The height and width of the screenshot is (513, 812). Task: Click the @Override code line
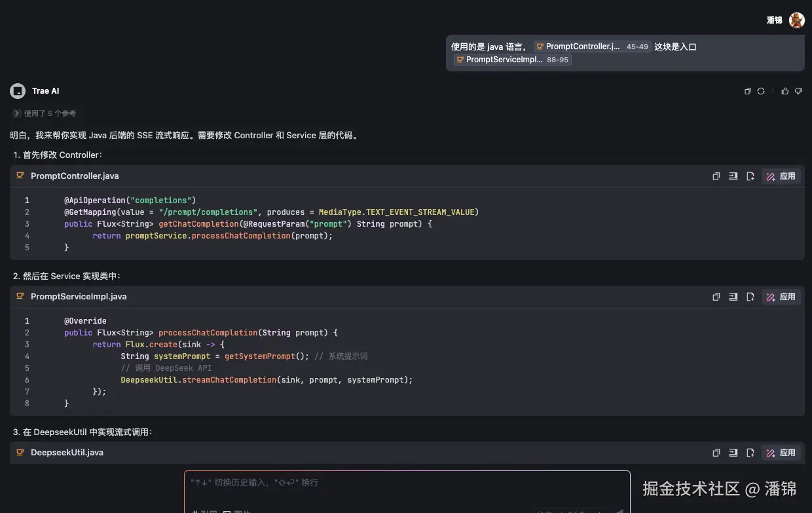[x=85, y=321]
